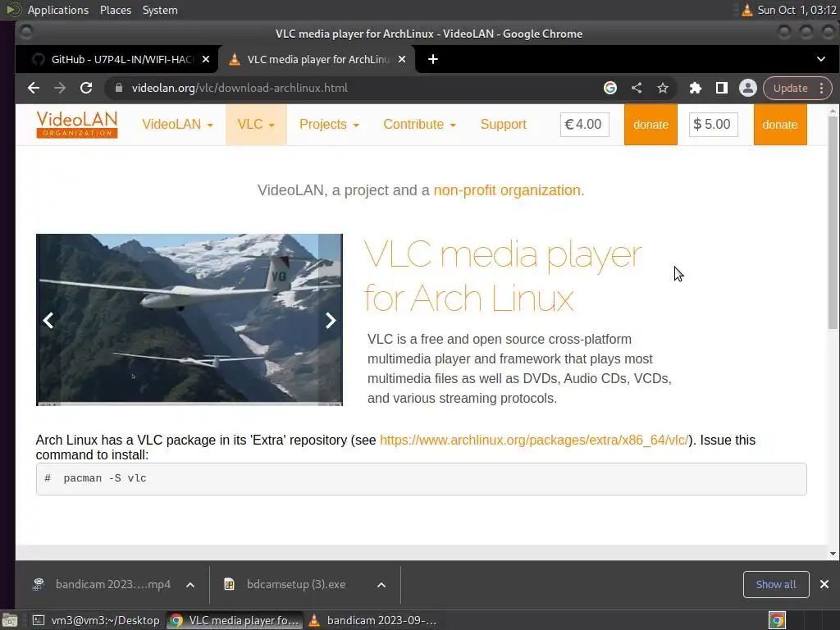Viewport: 840px width, 630px height.
Task: Select Chrome VLC media player taskbar item
Action: click(234, 620)
